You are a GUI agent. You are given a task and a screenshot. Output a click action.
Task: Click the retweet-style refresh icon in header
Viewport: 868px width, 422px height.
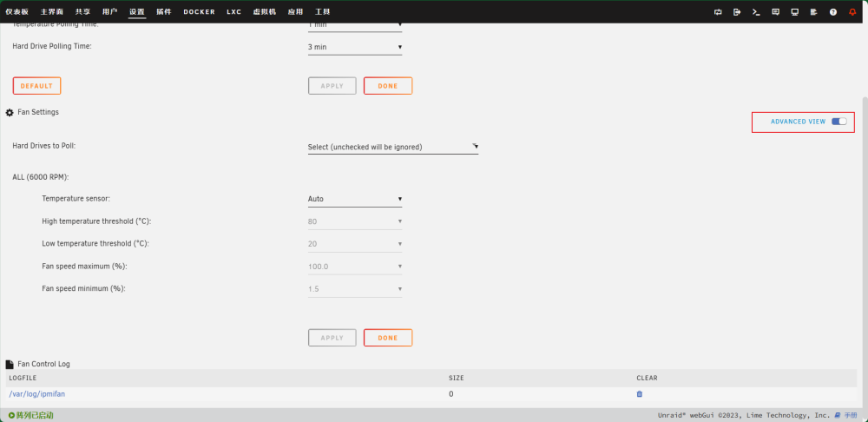point(718,11)
